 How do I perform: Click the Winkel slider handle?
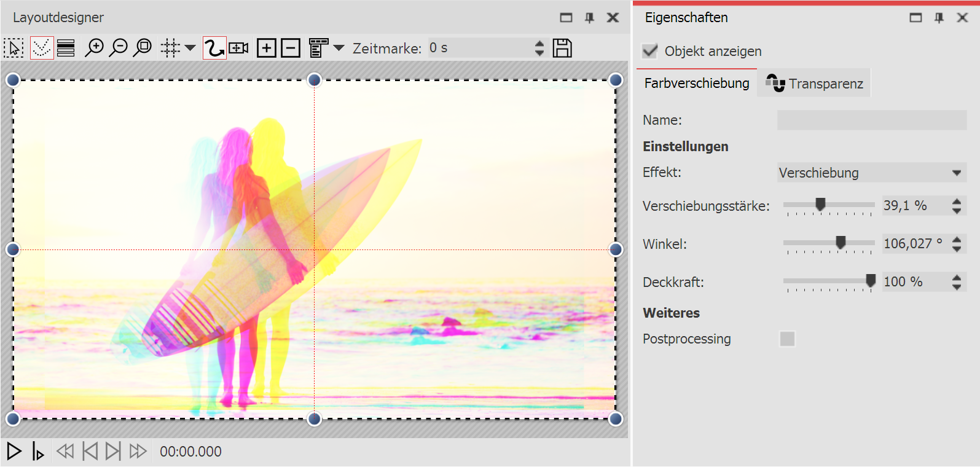click(841, 243)
